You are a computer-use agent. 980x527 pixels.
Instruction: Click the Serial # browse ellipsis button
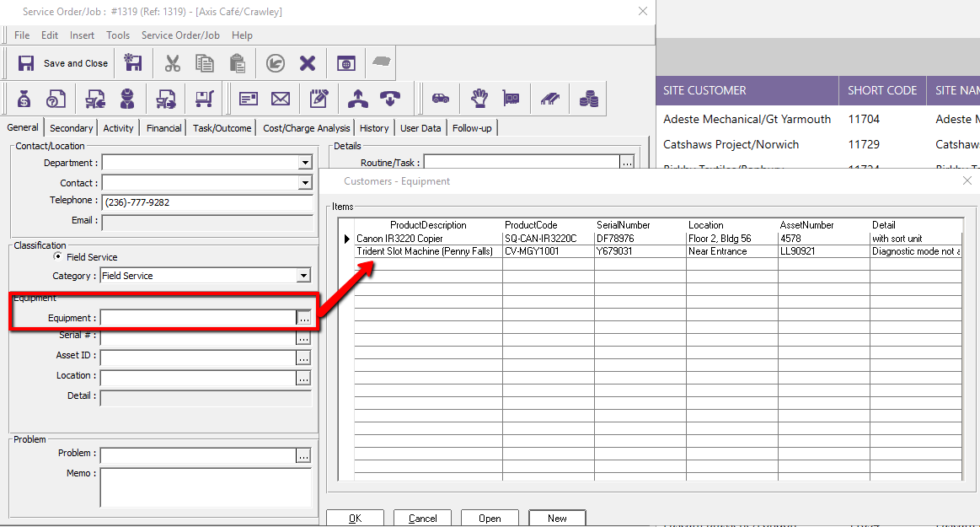[303, 338]
